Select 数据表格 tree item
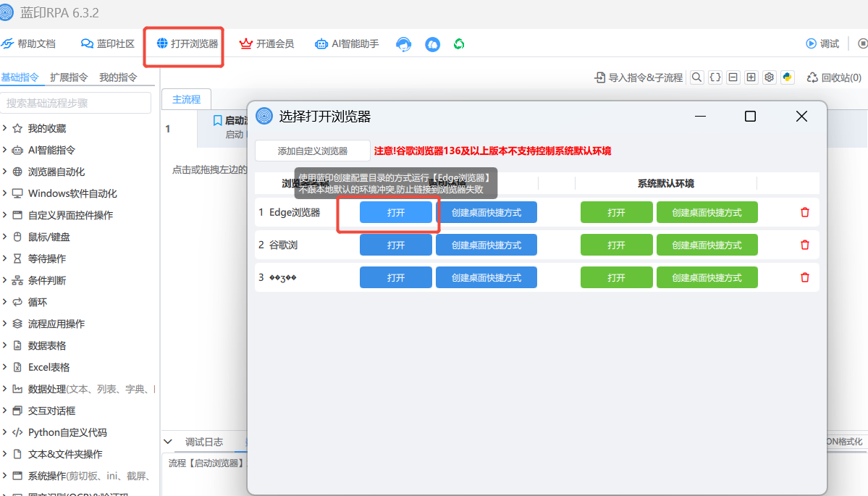 [47, 345]
